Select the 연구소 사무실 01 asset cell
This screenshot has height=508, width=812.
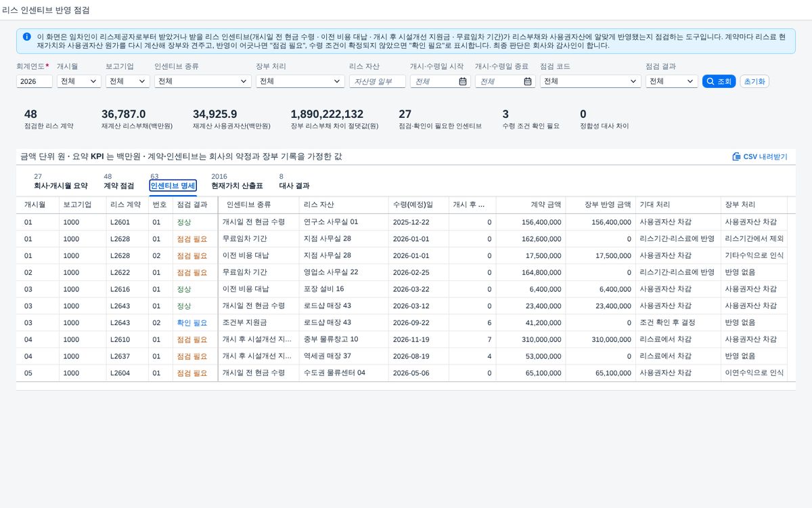pyautogui.click(x=344, y=222)
